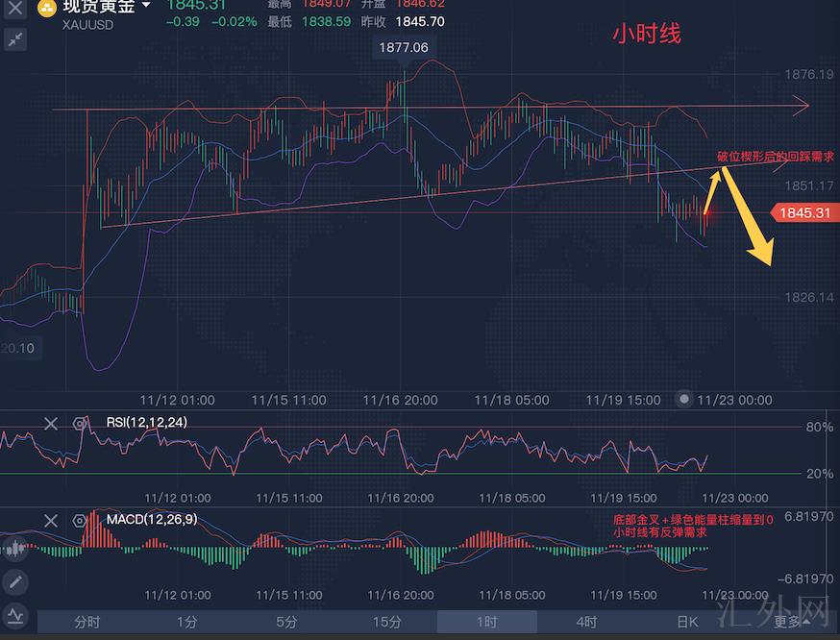
Task: Select the 5分 timeframe tab
Action: pos(286,622)
